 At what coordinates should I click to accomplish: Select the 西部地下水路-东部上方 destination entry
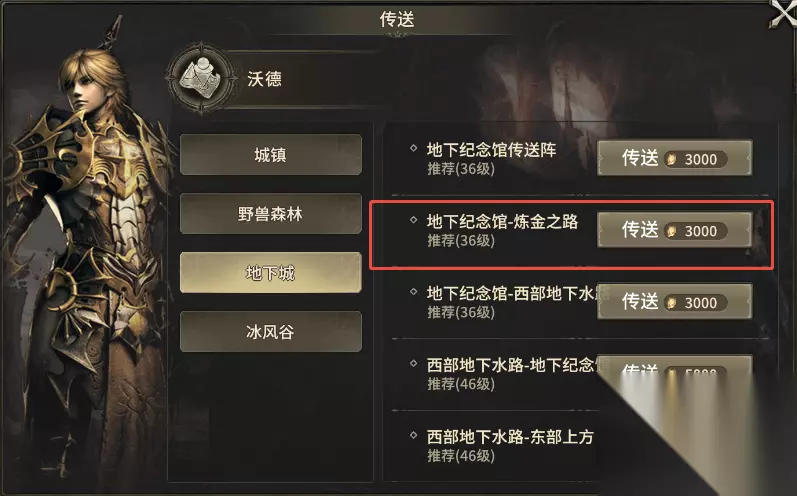[508, 445]
